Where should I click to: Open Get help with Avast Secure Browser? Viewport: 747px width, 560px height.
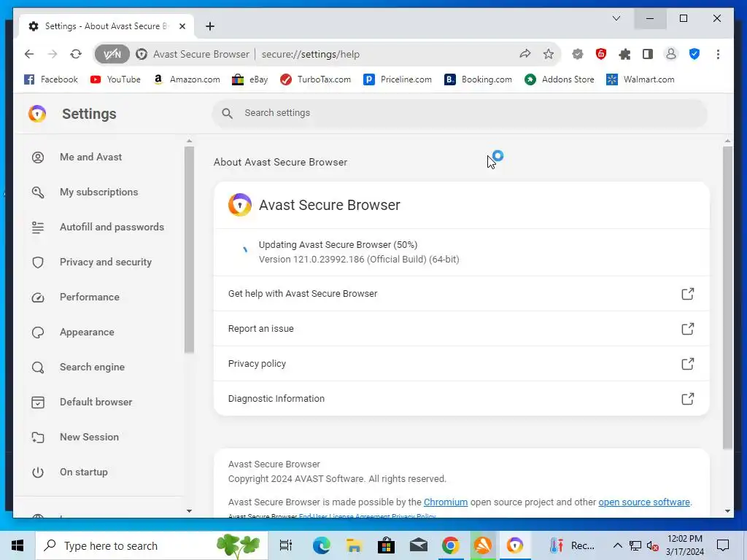461,294
